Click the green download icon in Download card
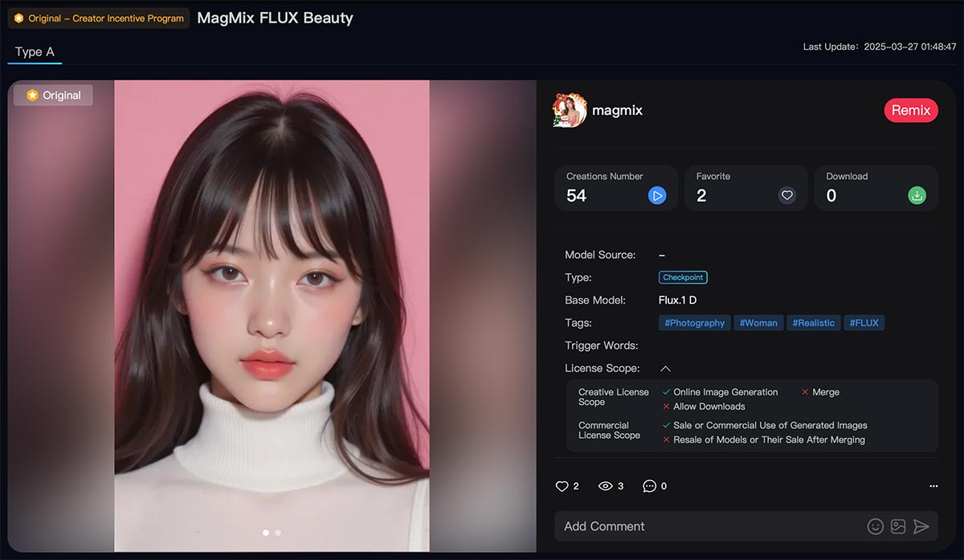 pos(917,194)
